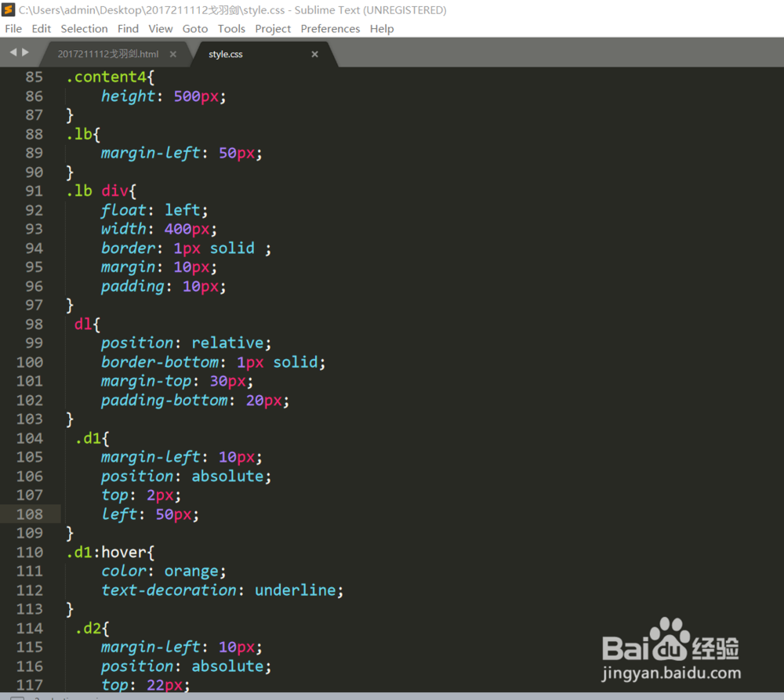Open the Help menu

point(382,29)
